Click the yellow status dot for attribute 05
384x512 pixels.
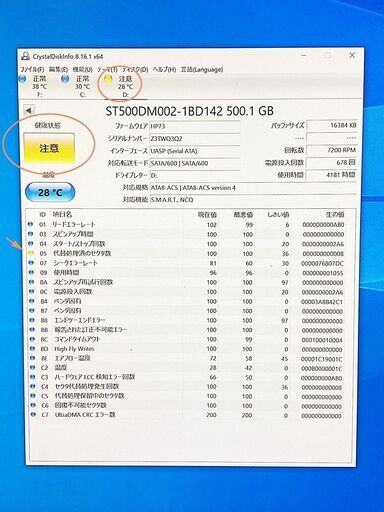[31, 253]
